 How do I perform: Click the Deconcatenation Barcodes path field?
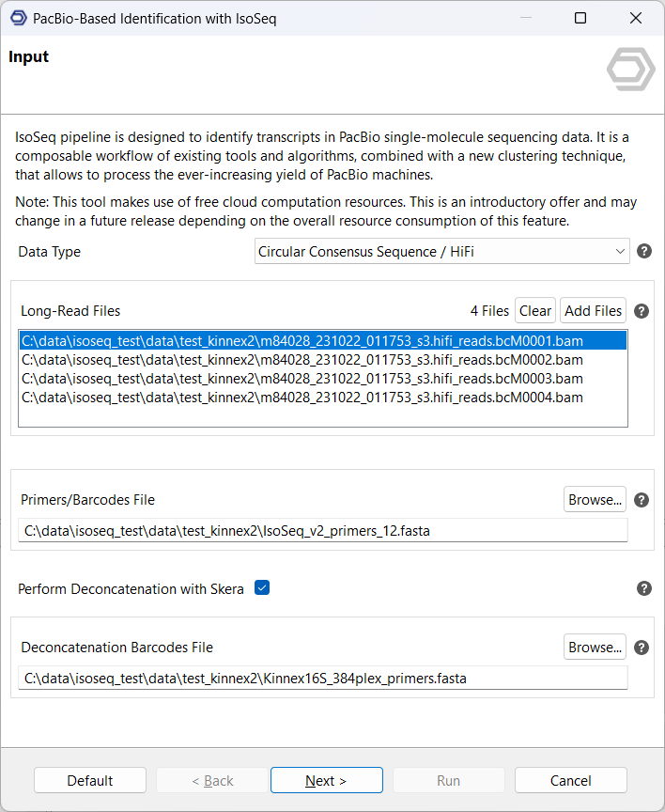(x=322, y=678)
